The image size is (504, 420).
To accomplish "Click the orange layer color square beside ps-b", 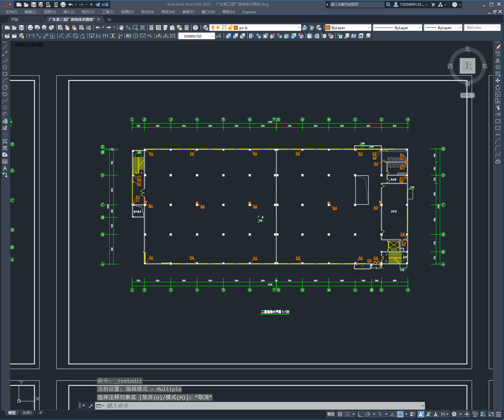I will pos(236,28).
